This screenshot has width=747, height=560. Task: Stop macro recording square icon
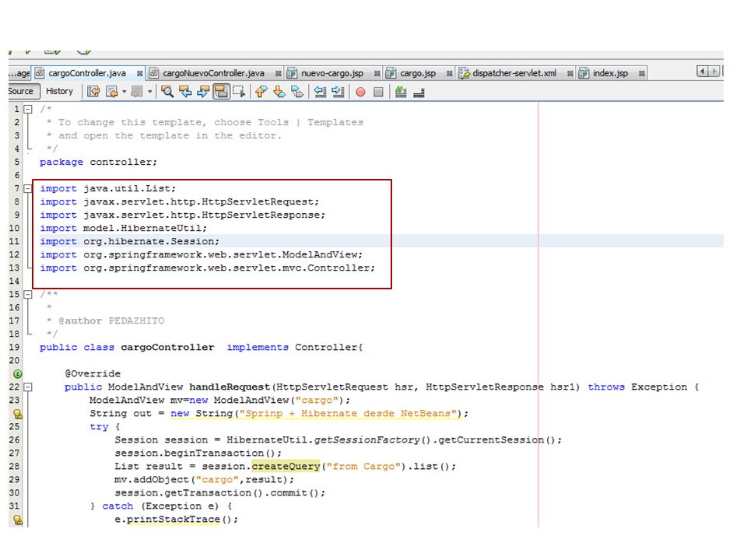(378, 92)
